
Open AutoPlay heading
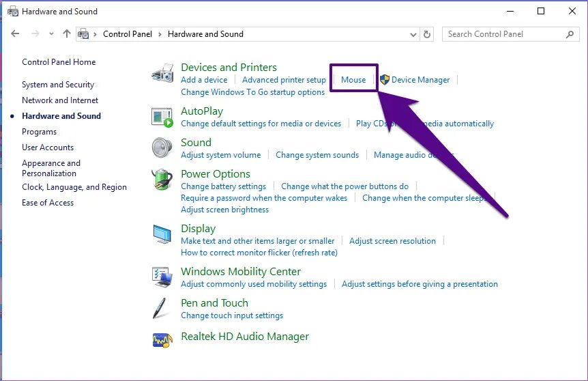[x=202, y=111]
